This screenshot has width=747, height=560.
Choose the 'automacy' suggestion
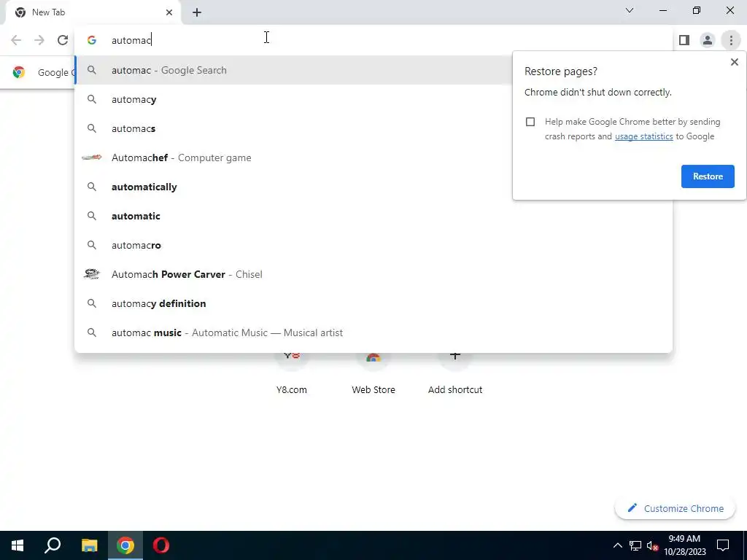pyautogui.click(x=373, y=99)
